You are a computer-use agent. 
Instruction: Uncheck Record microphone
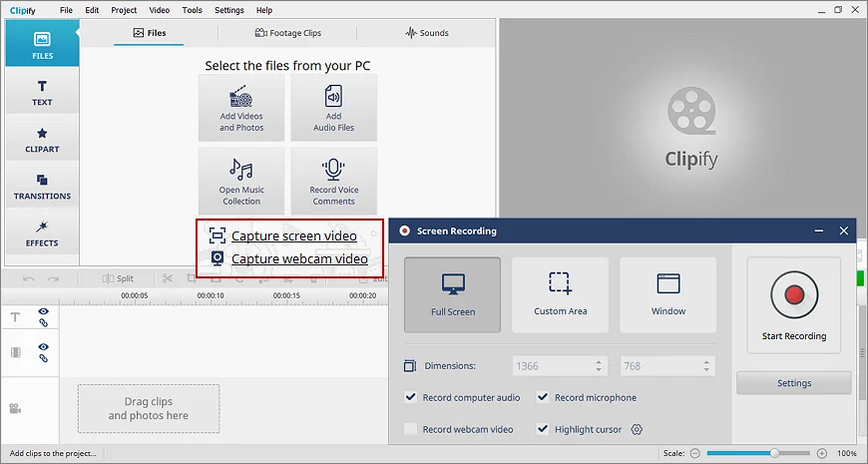543,397
